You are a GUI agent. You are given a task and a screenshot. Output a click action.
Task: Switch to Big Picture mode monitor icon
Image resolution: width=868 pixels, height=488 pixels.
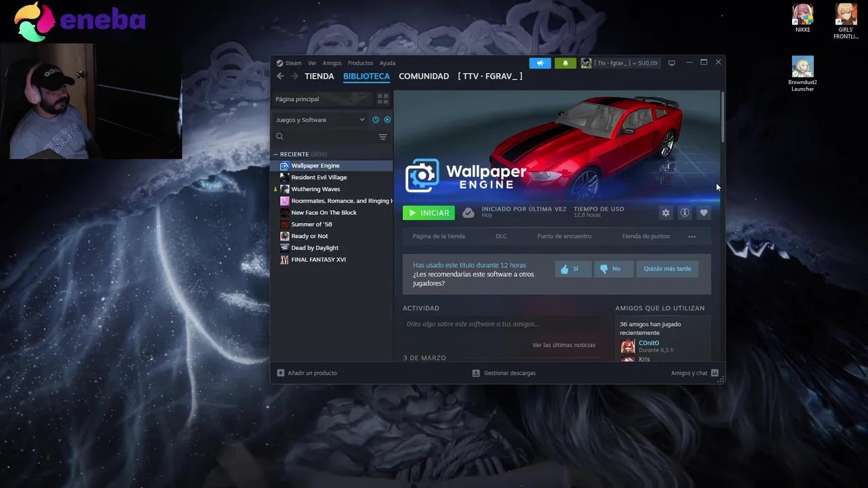click(x=672, y=63)
